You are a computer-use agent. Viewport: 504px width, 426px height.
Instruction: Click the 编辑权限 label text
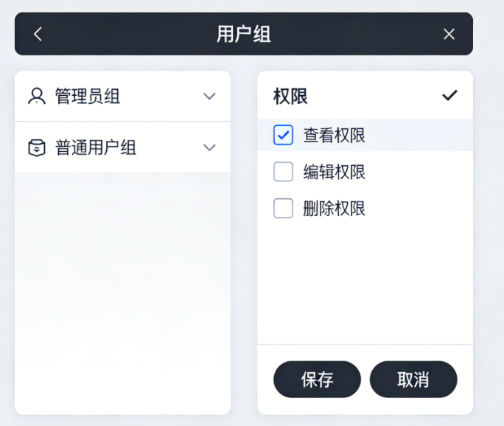pyautogui.click(x=334, y=172)
